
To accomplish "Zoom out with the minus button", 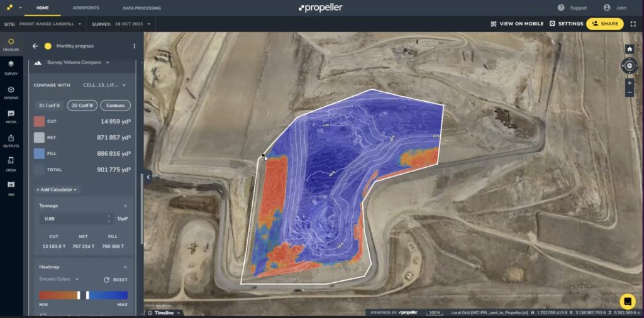I will (629, 92).
